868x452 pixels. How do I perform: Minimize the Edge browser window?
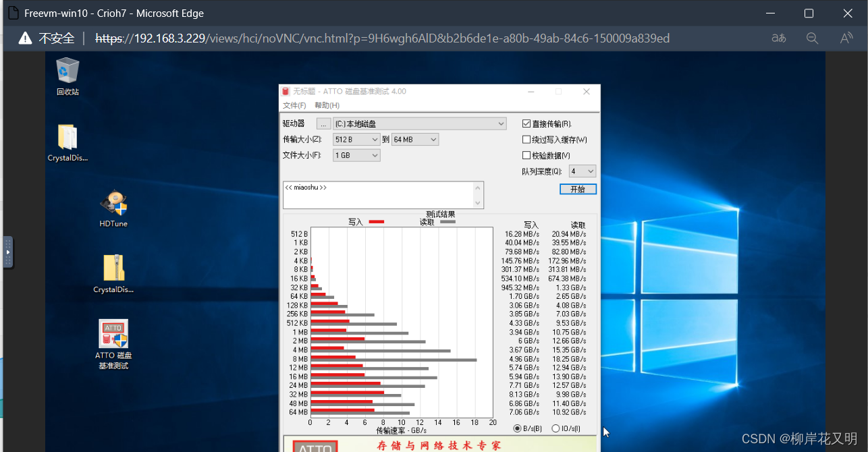pos(769,13)
